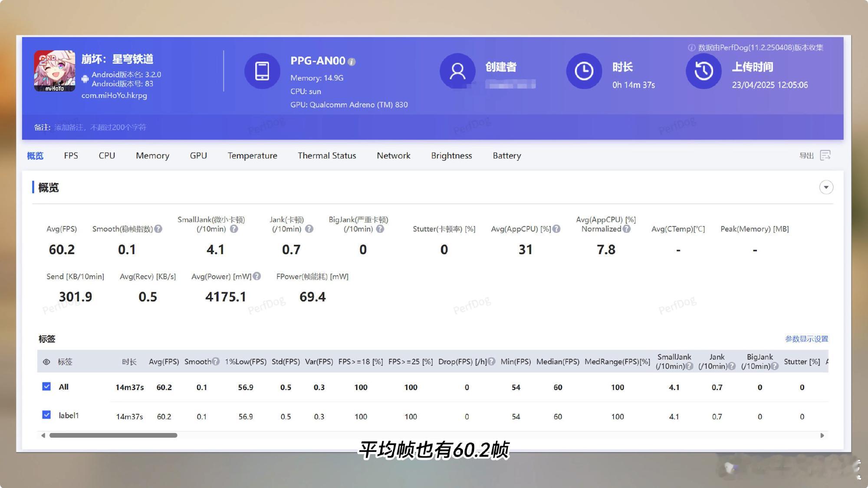The image size is (868, 488).
Task: Switch to the Memory tab
Action: pyautogui.click(x=152, y=156)
